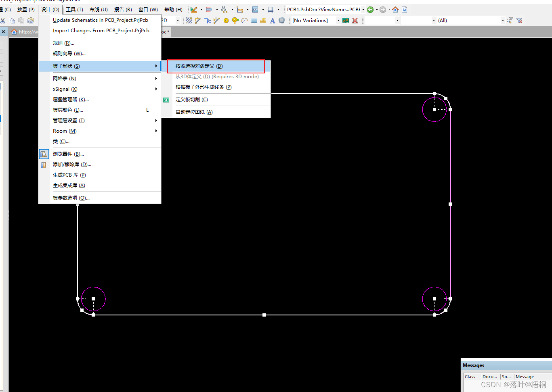Choose 根据板子外形生成线条 (P)
Viewport: 552px width, 392px height.
216,87
